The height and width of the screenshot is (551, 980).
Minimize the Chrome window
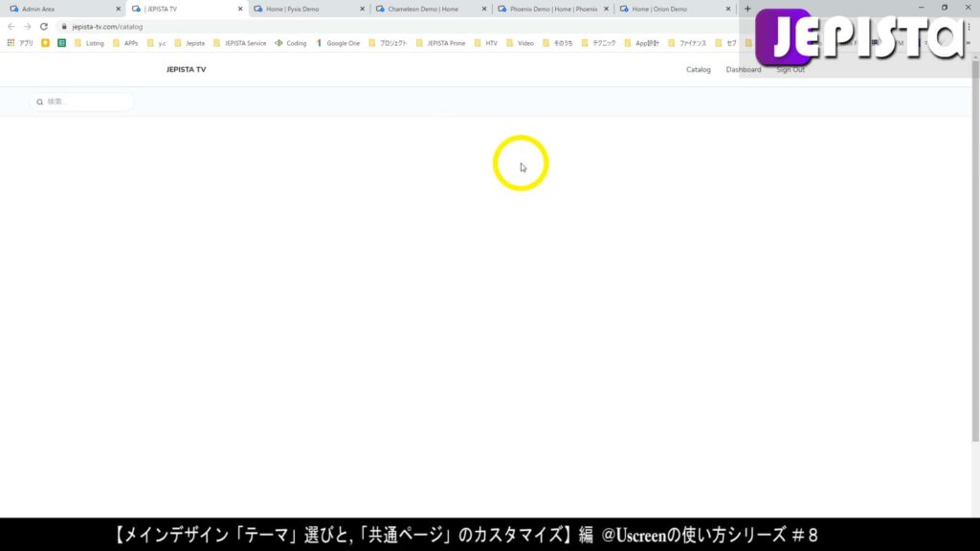[921, 8]
